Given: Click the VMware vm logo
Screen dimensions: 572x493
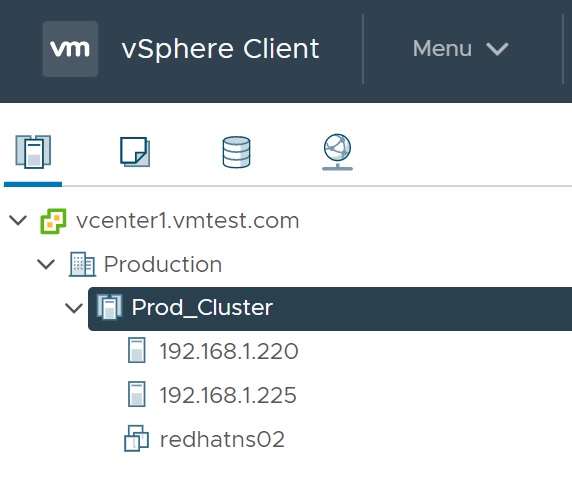Looking at the screenshot, I should tap(70, 49).
